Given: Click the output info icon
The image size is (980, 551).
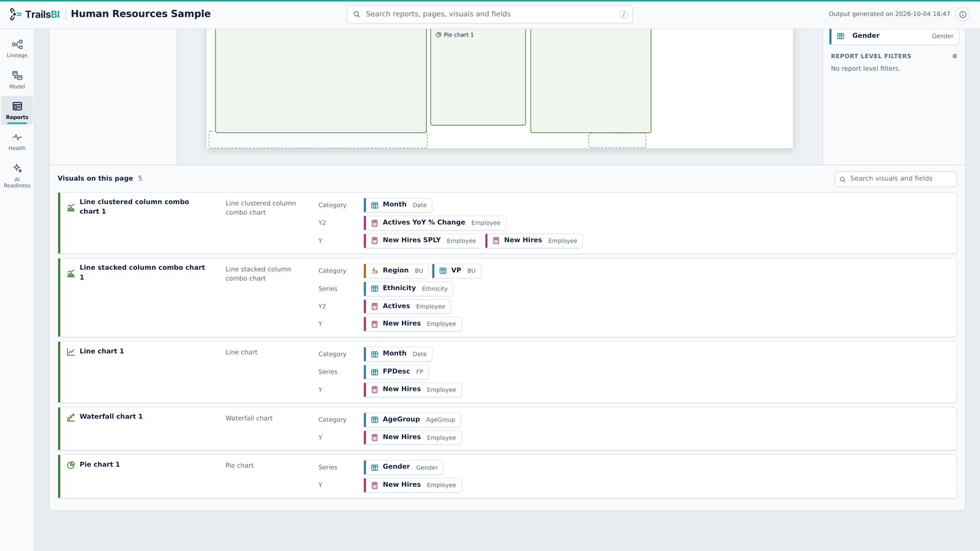Looking at the screenshot, I should pyautogui.click(x=963, y=14).
